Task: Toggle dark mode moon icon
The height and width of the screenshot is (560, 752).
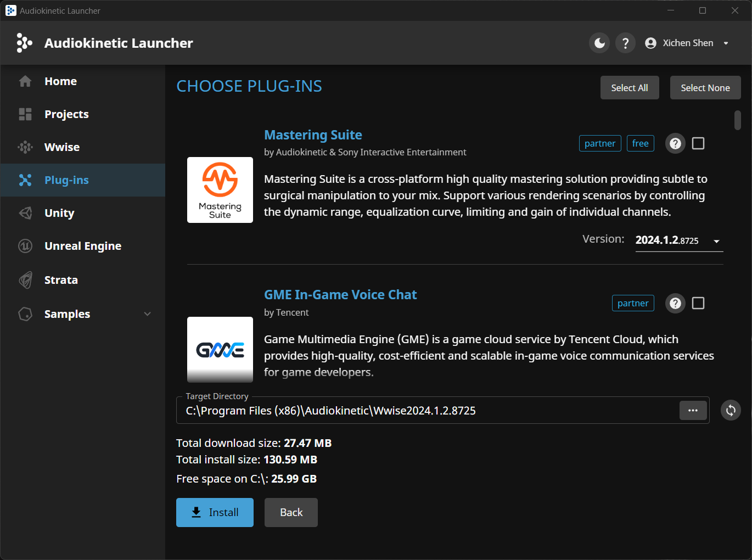Action: 599,43
